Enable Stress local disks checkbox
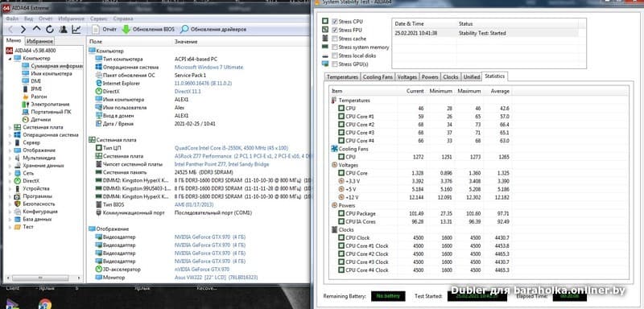This screenshot has width=644, height=309. click(335, 56)
